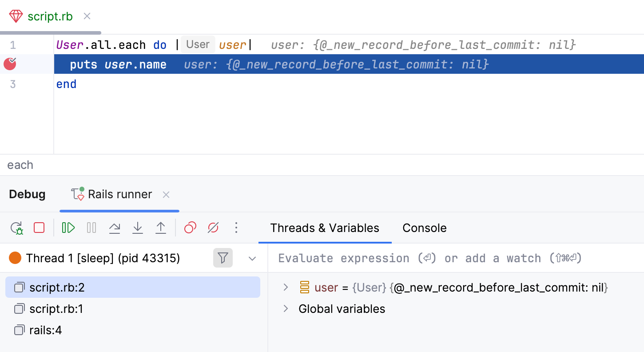Viewport: 644px width, 352px height.
Task: Click the orange Thread 1 status indicator
Action: pyautogui.click(x=15, y=257)
